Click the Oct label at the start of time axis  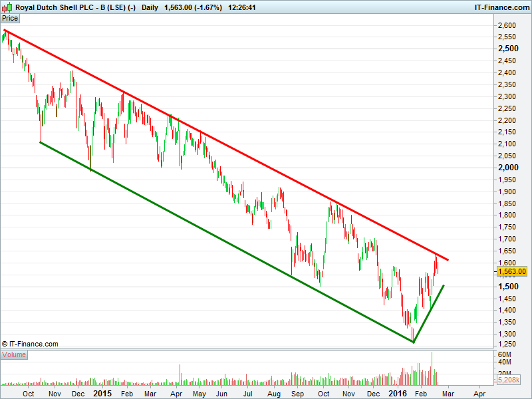click(29, 393)
